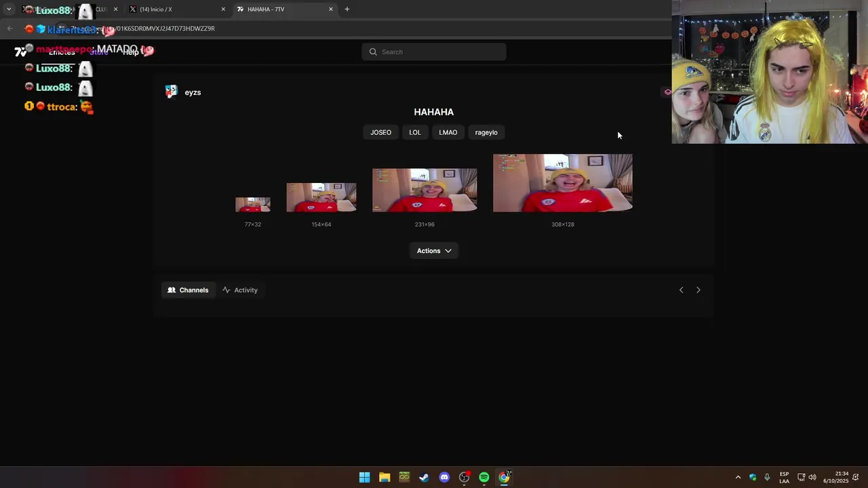
Task: Click the JOSEO tag
Action: [x=380, y=132]
